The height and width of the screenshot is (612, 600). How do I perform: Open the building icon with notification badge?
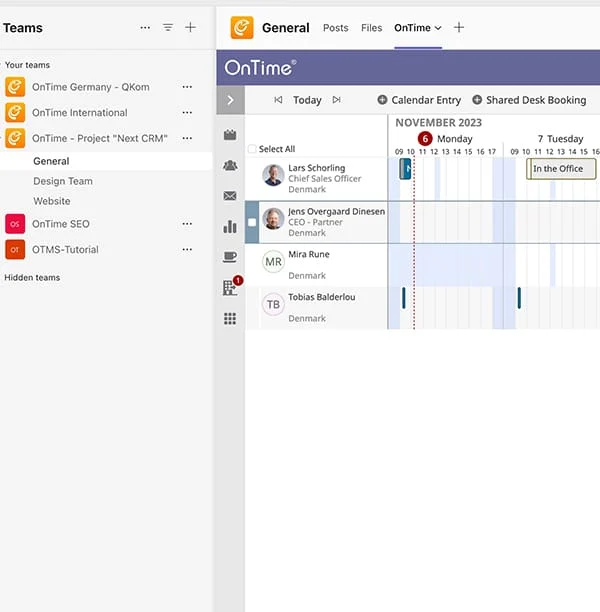coord(230,288)
